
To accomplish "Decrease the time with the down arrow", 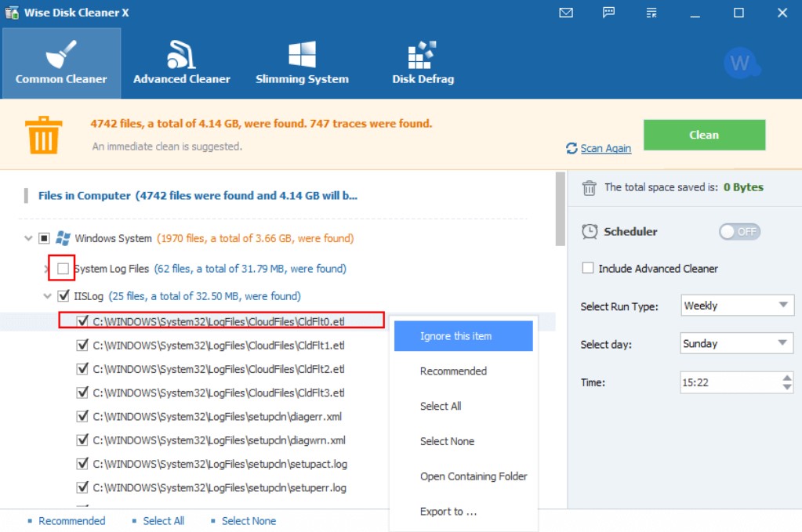I will coord(787,387).
